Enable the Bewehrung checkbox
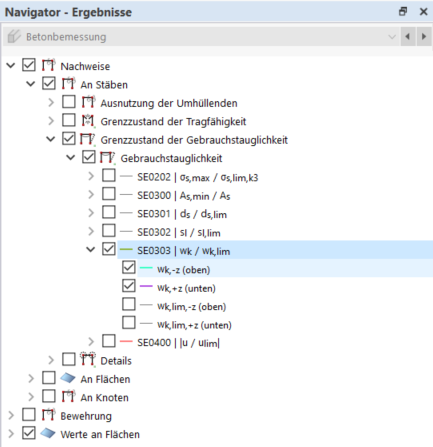Viewport: 433px width, 447px height. pos(29,415)
